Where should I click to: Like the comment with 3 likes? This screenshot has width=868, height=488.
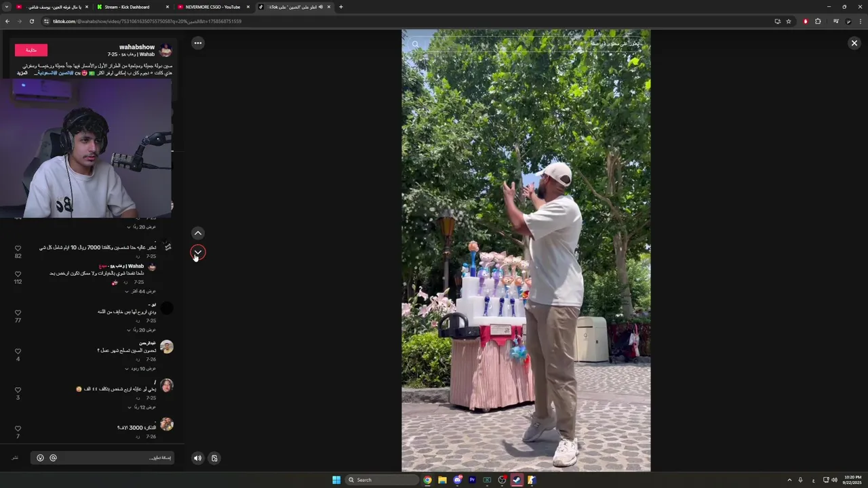click(18, 390)
